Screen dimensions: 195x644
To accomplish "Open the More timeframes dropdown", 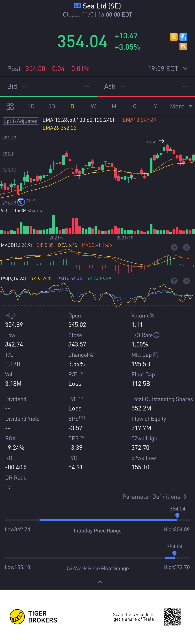I will click(181, 106).
